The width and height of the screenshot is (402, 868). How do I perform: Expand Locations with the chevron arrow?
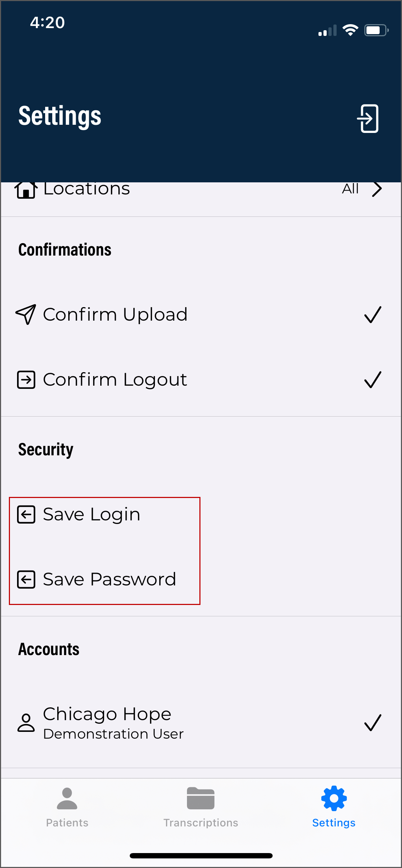(x=377, y=189)
